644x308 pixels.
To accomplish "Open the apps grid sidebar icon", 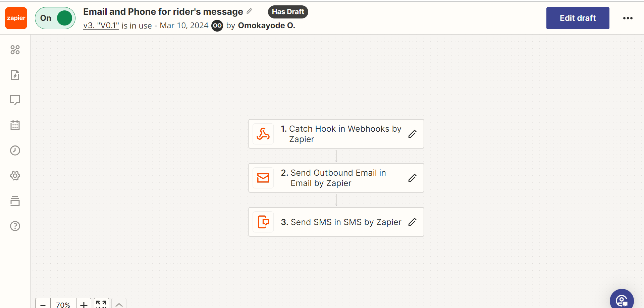I will [x=15, y=50].
